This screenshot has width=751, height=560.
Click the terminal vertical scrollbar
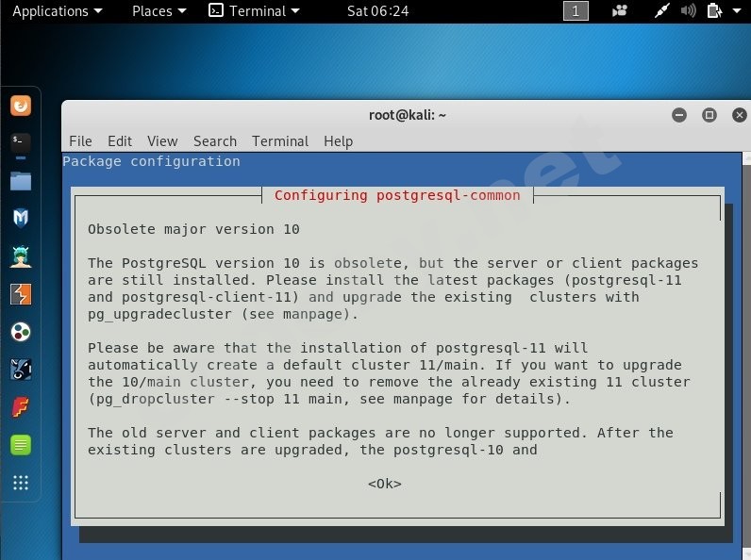[746, 355]
